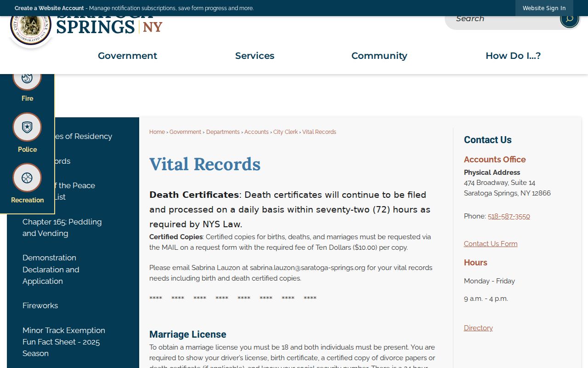Click Website Sign In button
This screenshot has width=588, height=368.
click(x=544, y=8)
